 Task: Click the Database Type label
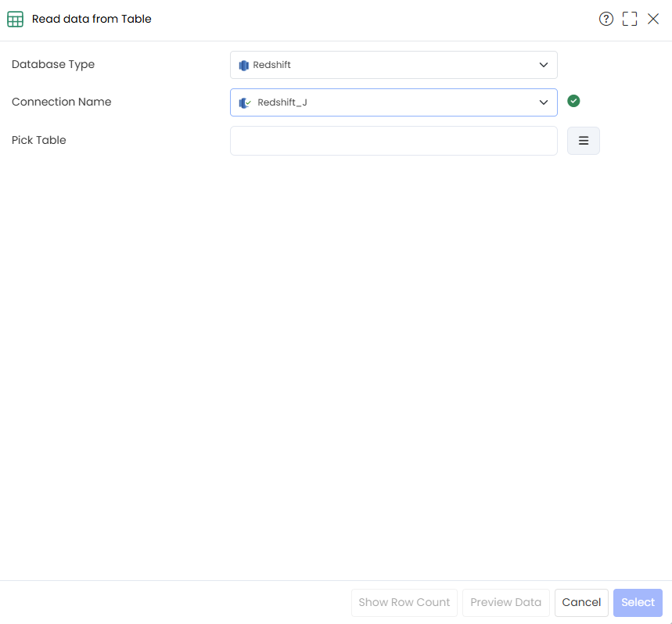tap(53, 65)
